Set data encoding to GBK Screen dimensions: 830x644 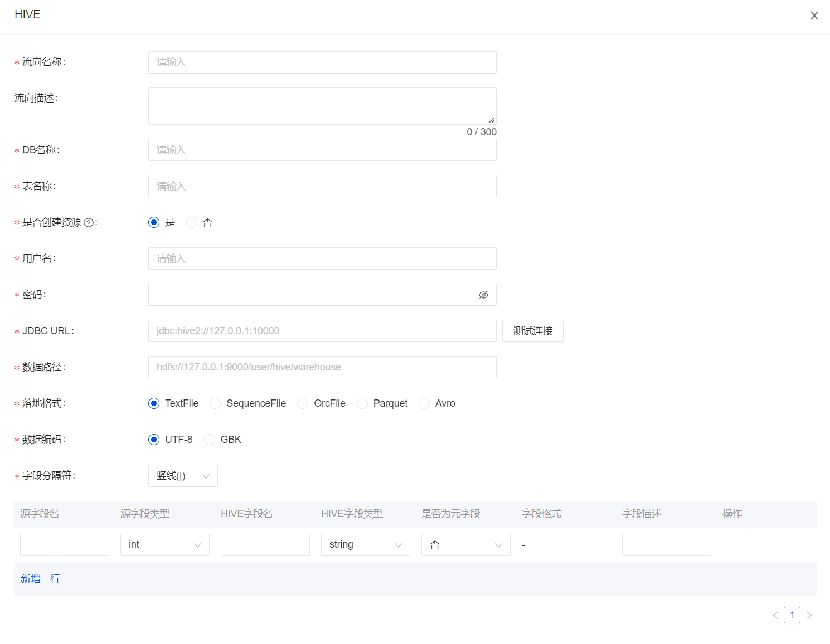[x=210, y=440]
